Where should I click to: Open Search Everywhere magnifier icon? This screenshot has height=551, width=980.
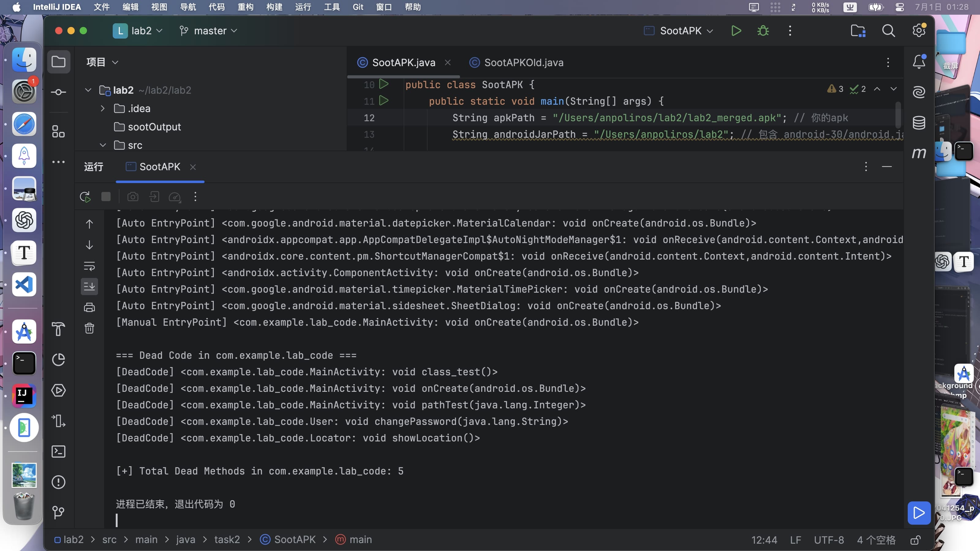pyautogui.click(x=888, y=31)
